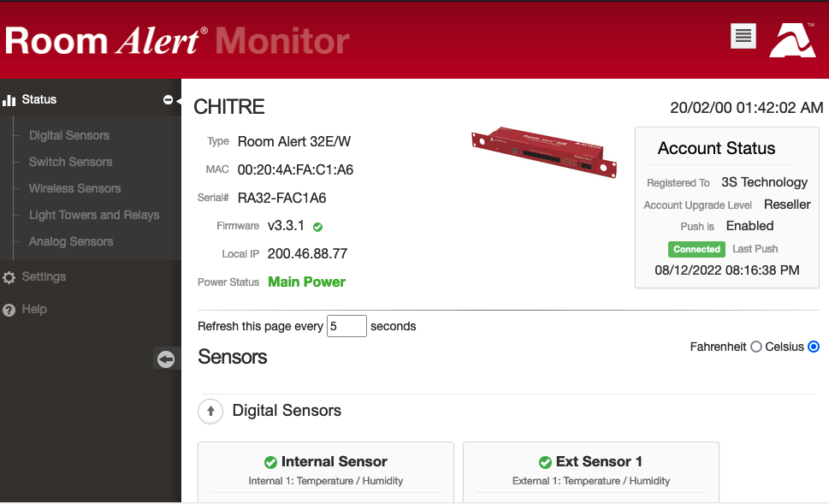Open Light Towers and Relays page
829x504 pixels.
(94, 215)
